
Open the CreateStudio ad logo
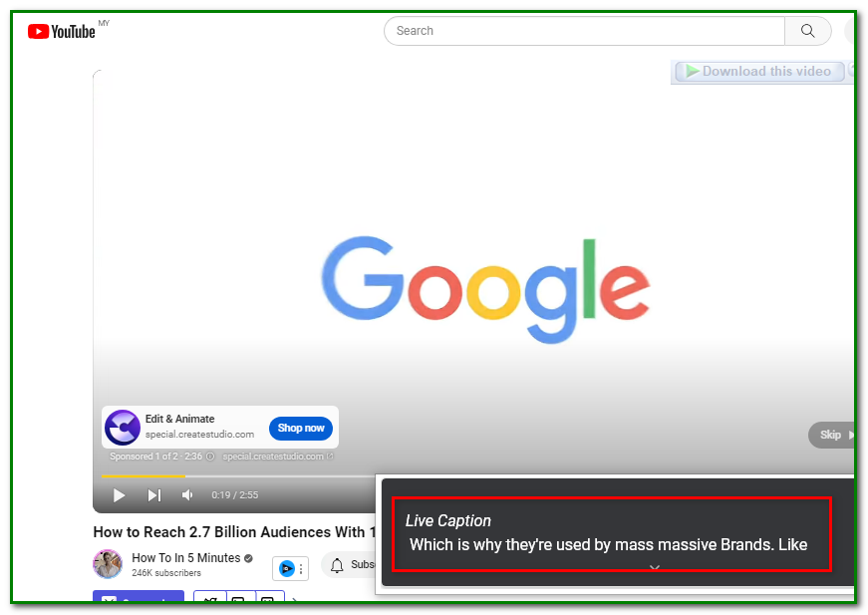[123, 428]
